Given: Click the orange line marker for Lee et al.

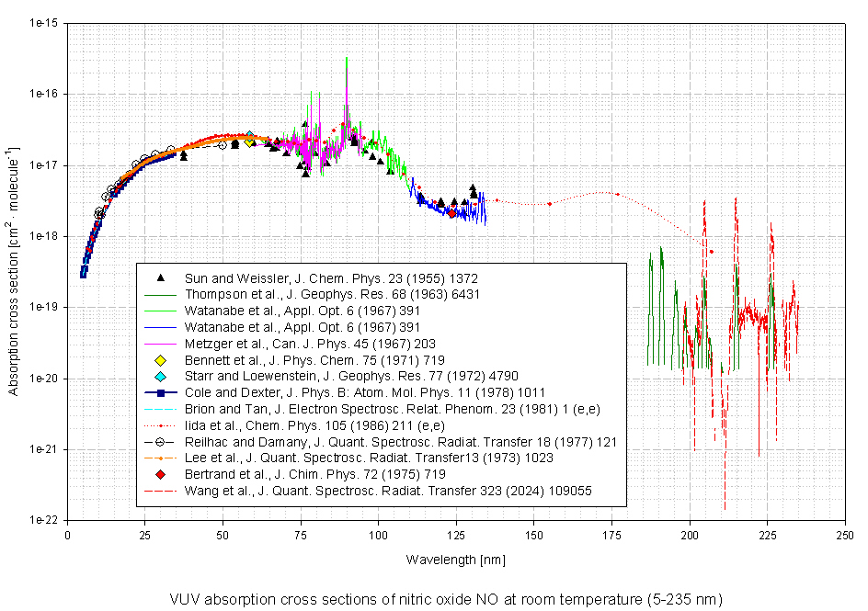Looking at the screenshot, I should tap(161, 458).
